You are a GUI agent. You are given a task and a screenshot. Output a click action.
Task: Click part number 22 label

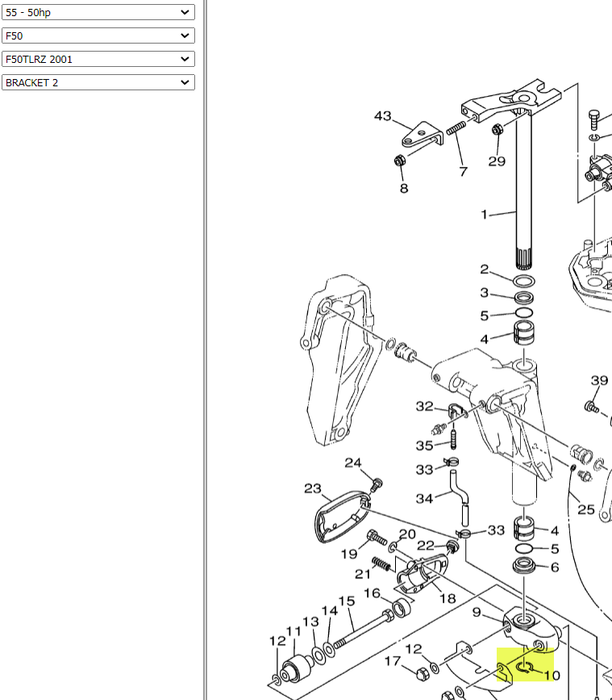coord(426,545)
